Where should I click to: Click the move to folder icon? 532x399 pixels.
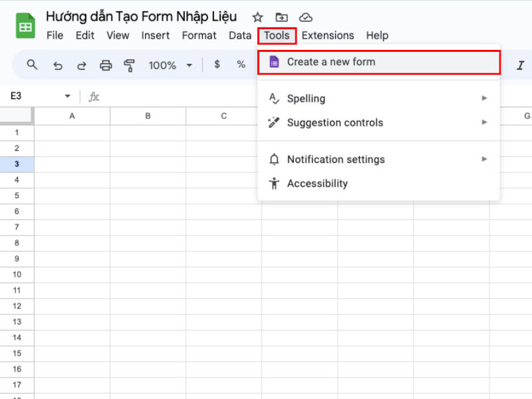tap(281, 17)
